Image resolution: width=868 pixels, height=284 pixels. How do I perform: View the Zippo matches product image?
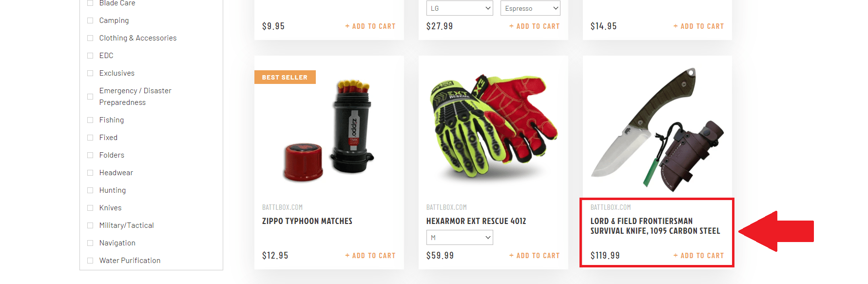tap(329, 129)
